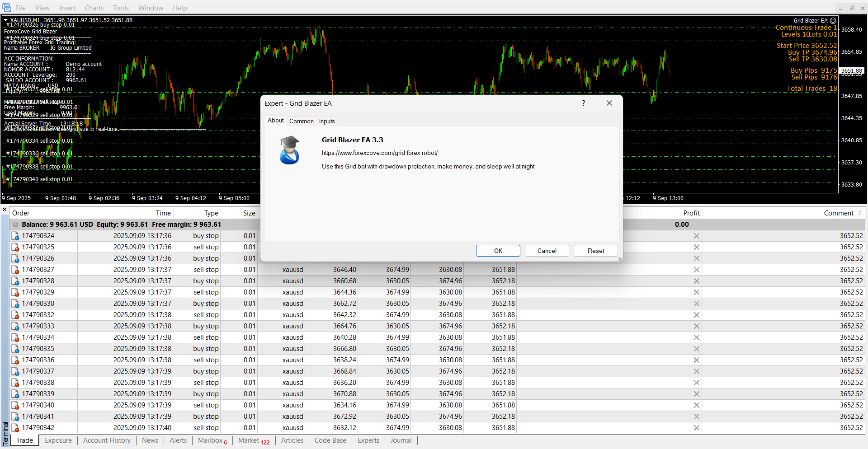Delete pending order 174790325 with X
The width and height of the screenshot is (868, 449).
click(697, 247)
